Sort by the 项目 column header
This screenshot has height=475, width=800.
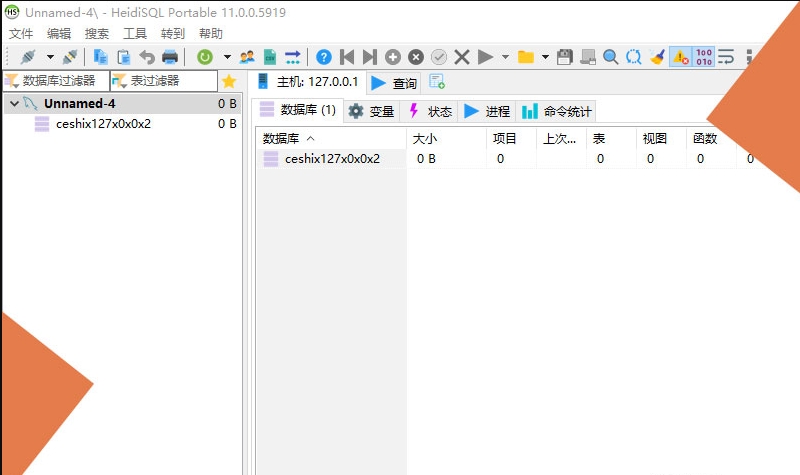point(511,138)
